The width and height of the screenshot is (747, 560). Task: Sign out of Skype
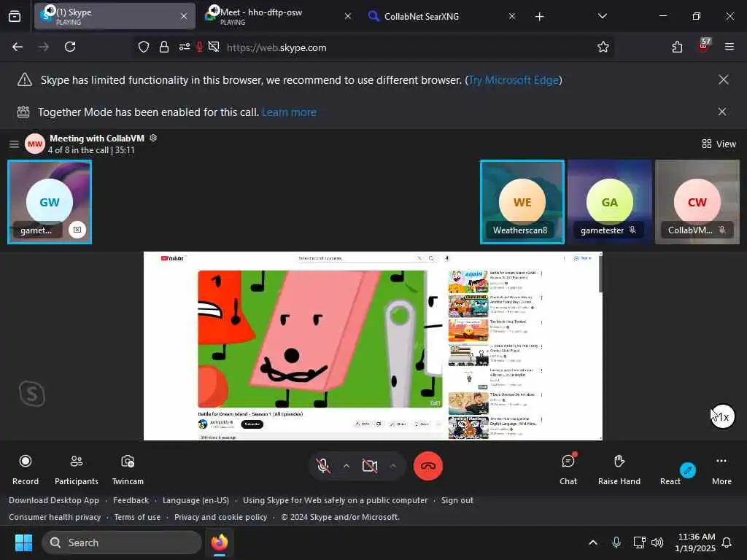[457, 500]
